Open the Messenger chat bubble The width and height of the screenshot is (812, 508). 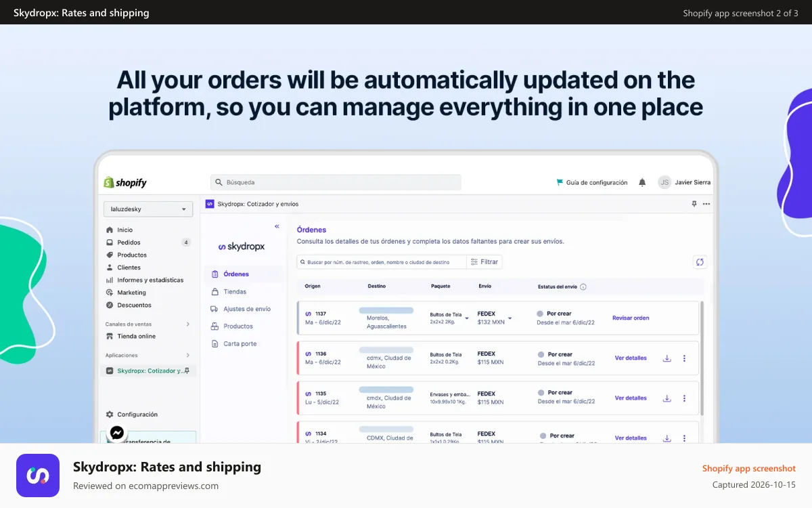coord(117,432)
